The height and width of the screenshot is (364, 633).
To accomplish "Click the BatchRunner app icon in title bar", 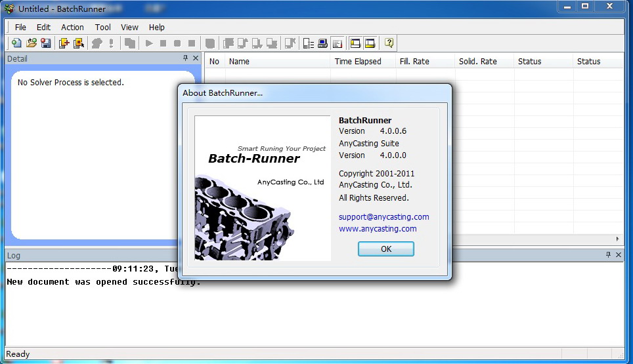I will [x=9, y=9].
